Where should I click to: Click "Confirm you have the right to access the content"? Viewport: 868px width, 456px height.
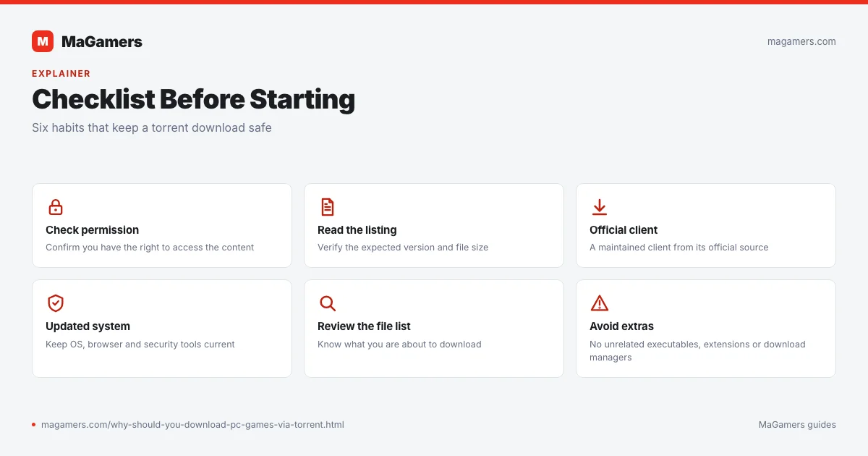(x=150, y=248)
